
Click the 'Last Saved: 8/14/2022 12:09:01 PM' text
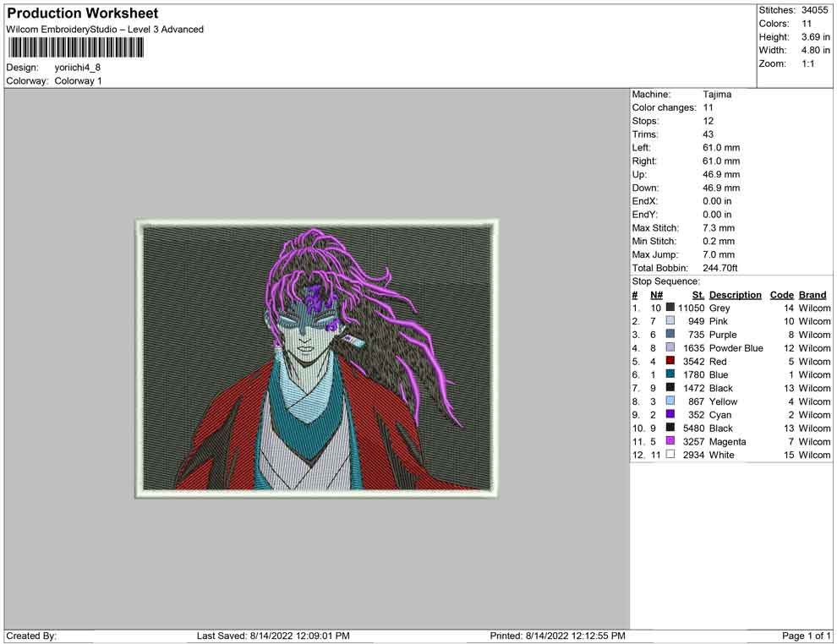273,636
